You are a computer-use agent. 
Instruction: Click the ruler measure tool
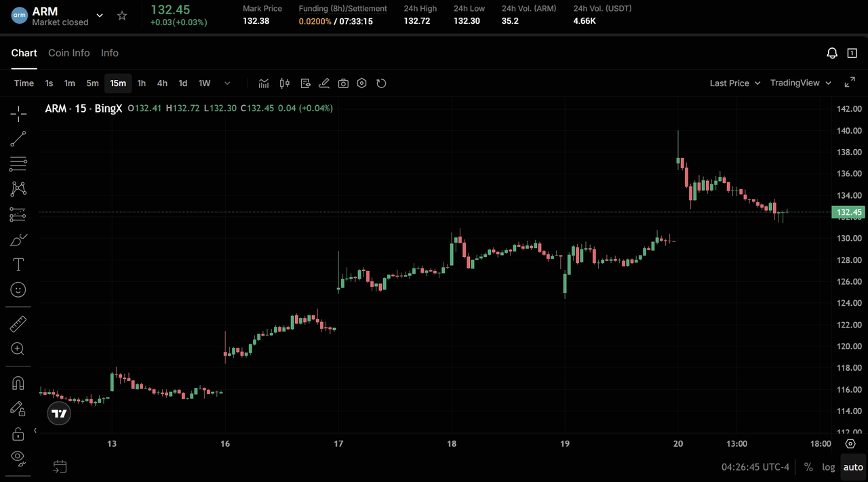pyautogui.click(x=18, y=324)
